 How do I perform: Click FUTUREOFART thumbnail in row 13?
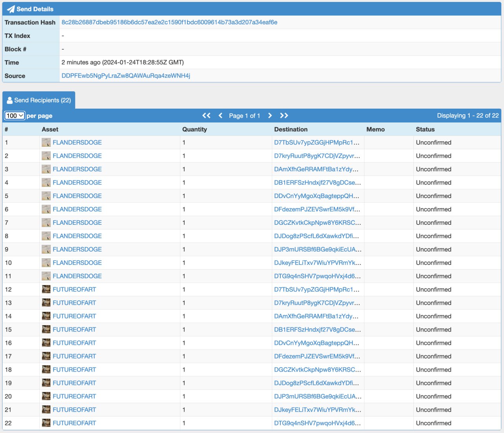point(46,303)
